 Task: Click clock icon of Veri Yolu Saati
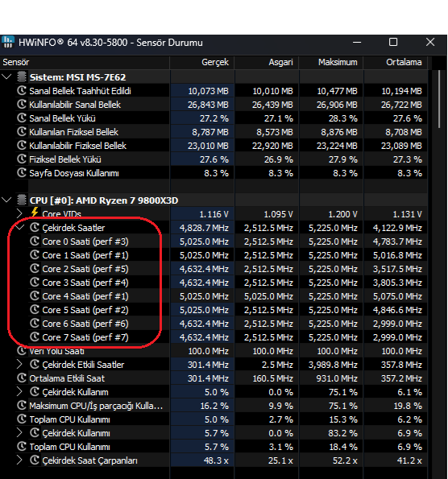[x=22, y=351]
